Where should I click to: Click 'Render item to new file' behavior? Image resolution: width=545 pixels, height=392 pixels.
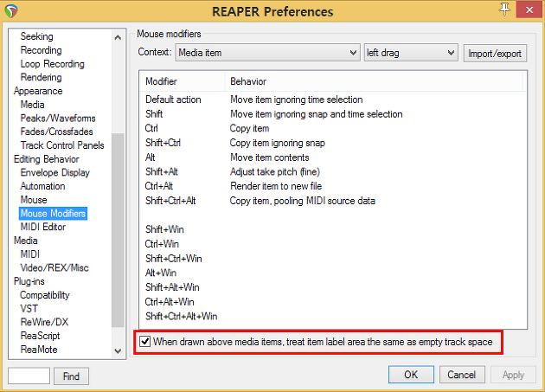click(276, 186)
